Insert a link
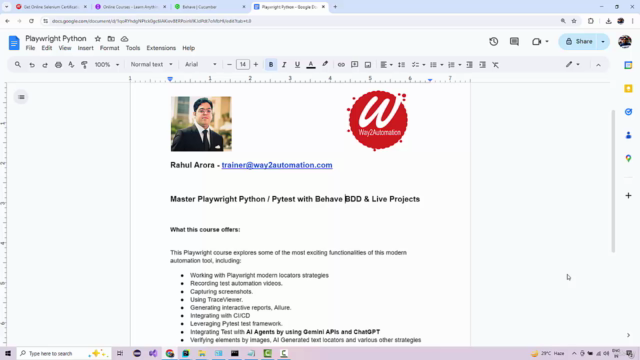Image resolution: width=640 pixels, height=360 pixels. (341, 64)
